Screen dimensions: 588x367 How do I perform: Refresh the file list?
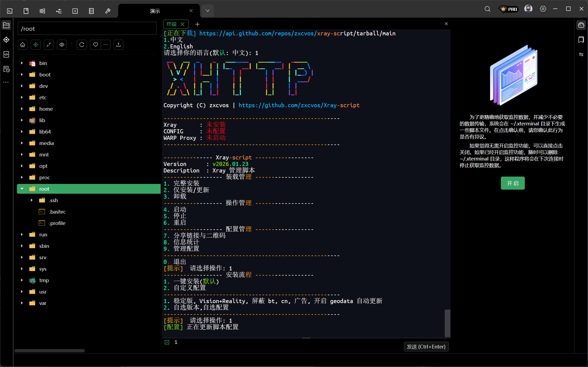pyautogui.click(x=82, y=45)
